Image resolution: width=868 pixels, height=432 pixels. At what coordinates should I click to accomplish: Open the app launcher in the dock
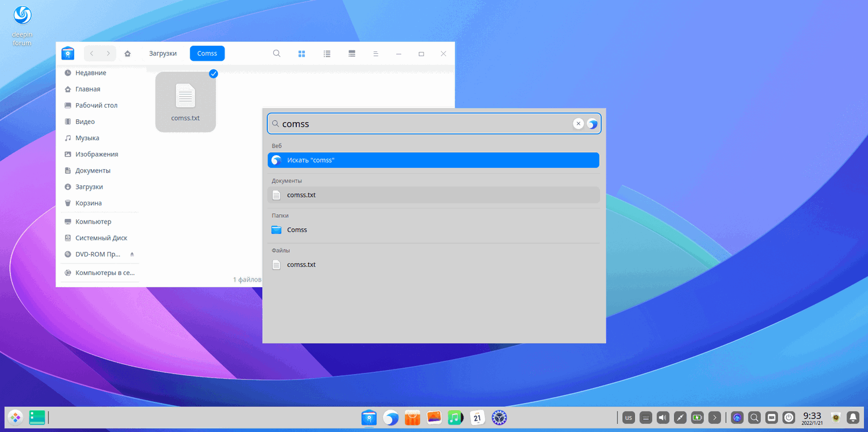pyautogui.click(x=16, y=417)
